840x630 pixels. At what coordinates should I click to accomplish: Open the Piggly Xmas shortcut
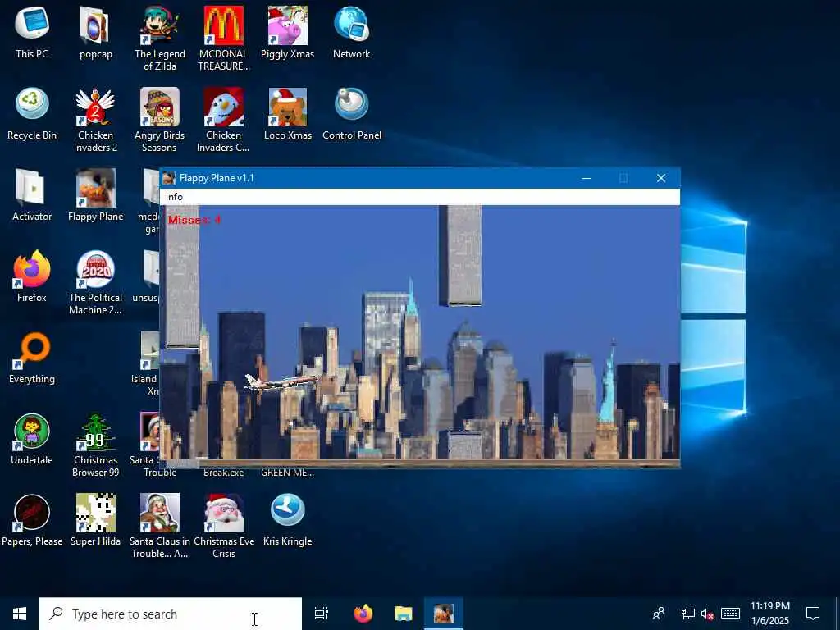pyautogui.click(x=288, y=33)
